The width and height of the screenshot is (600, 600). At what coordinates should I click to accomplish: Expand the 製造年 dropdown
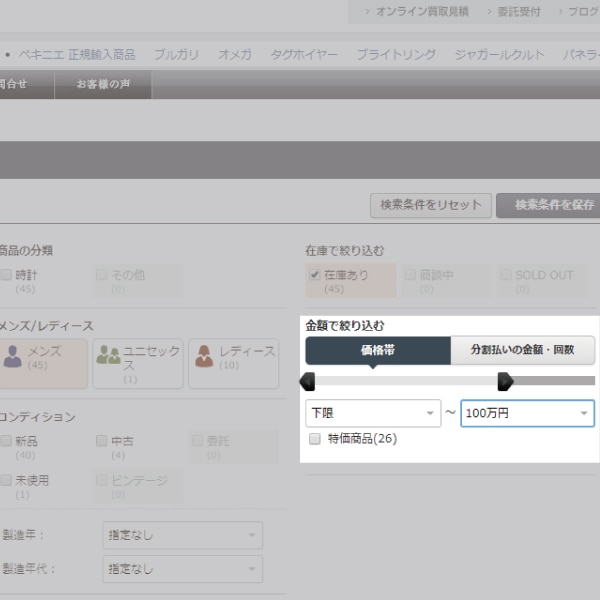coord(182,536)
